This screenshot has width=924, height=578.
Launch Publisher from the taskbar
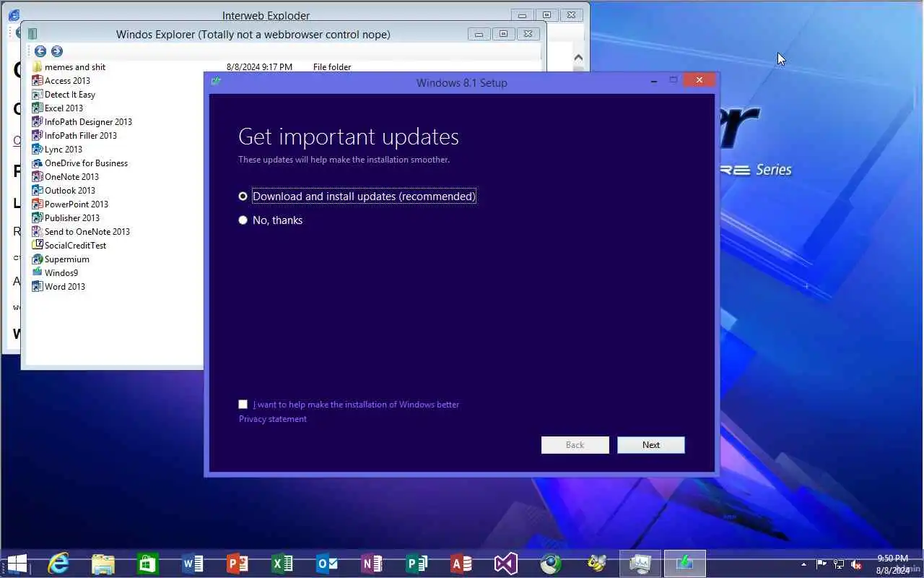coord(416,564)
